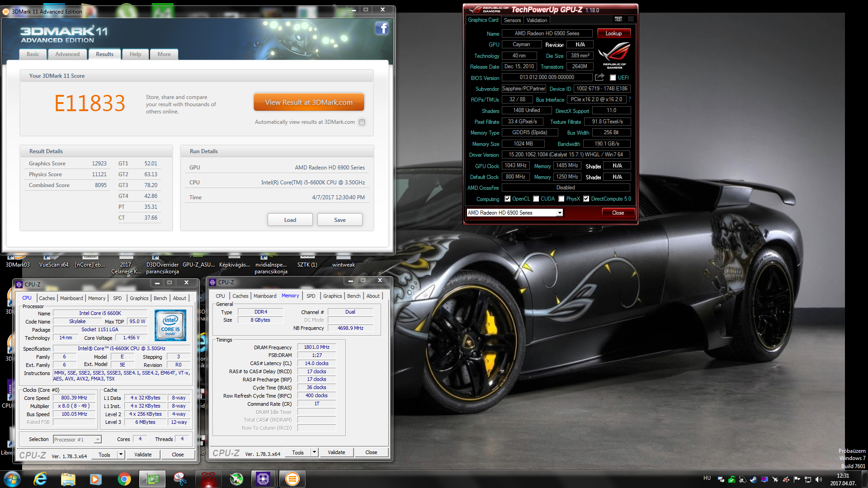Click the BIOS share/export arrow icon
Image resolution: width=868 pixels, height=488 pixels.
pyautogui.click(x=599, y=77)
